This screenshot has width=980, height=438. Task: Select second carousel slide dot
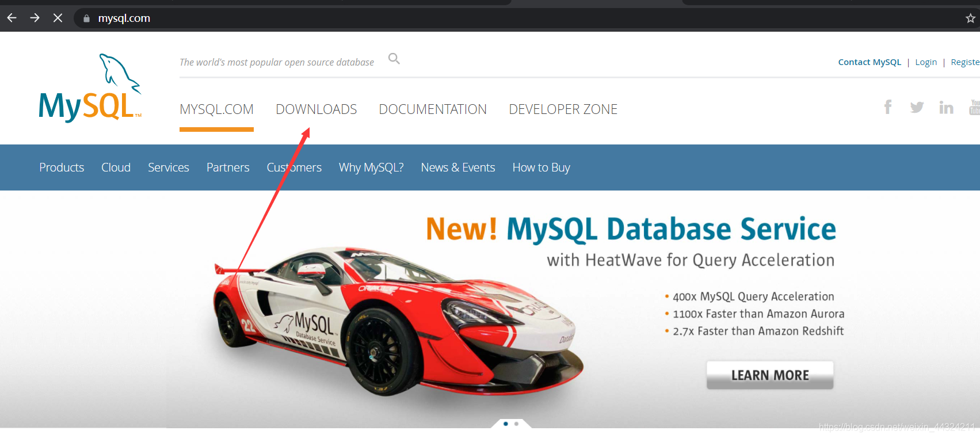click(x=516, y=424)
